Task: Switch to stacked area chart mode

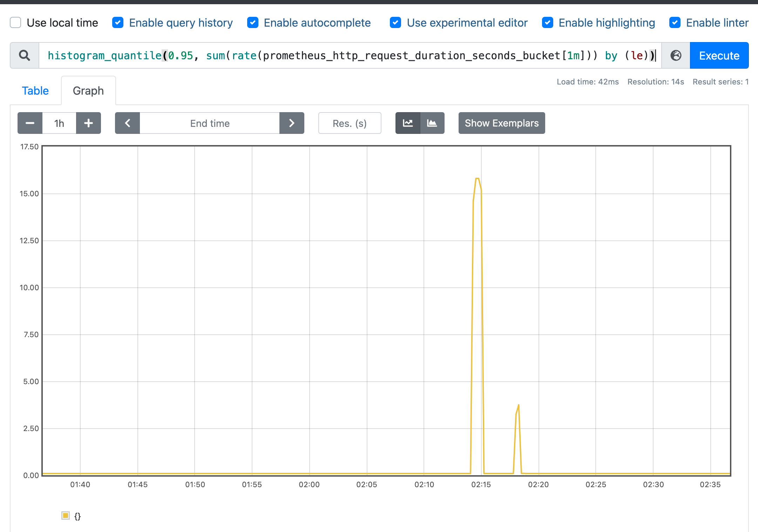Action: 432,123
